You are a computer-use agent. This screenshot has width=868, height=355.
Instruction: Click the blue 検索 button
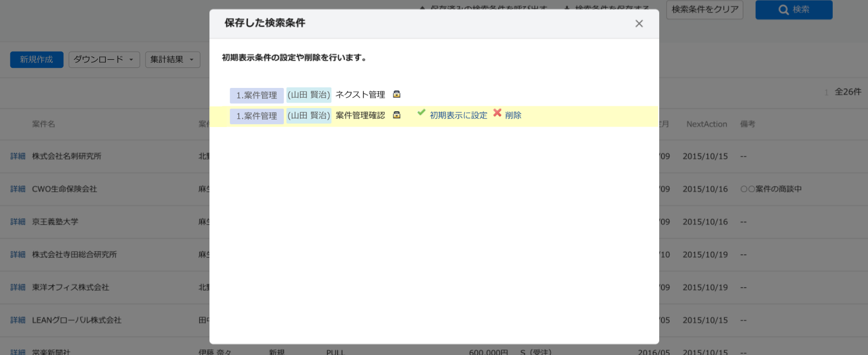click(794, 10)
